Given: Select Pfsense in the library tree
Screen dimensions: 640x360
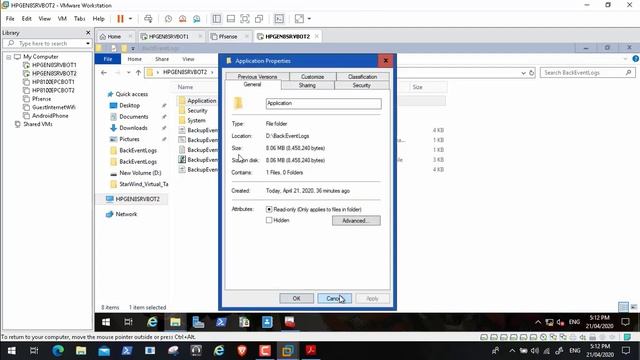Looking at the screenshot, I should click(x=41, y=99).
